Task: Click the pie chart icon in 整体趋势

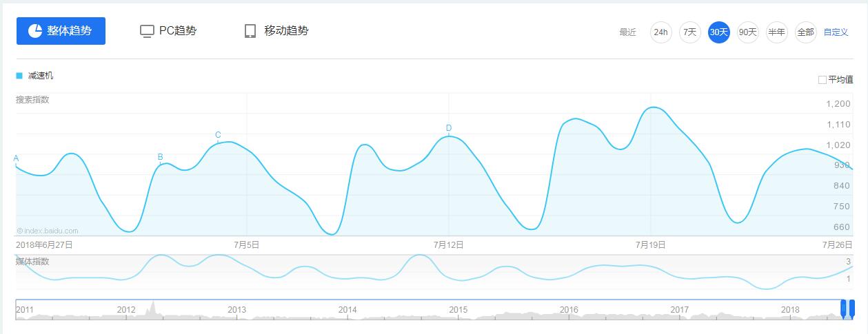Action: click(x=35, y=31)
